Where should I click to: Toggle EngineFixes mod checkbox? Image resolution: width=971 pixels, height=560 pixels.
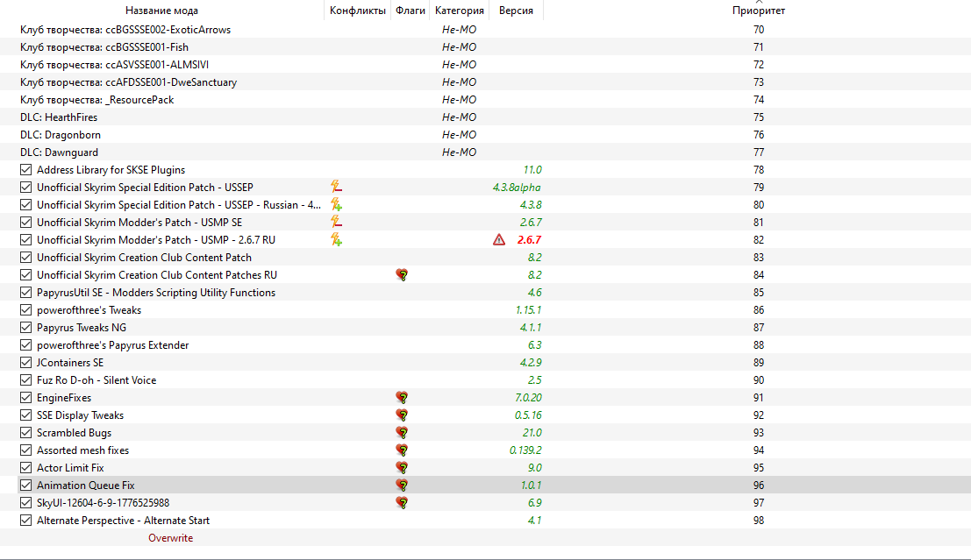[25, 397]
